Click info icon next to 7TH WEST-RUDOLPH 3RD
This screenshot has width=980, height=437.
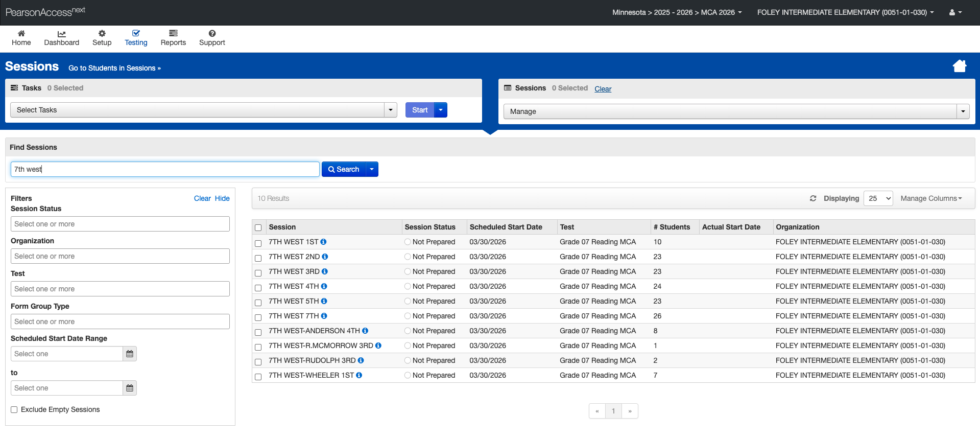tap(361, 360)
